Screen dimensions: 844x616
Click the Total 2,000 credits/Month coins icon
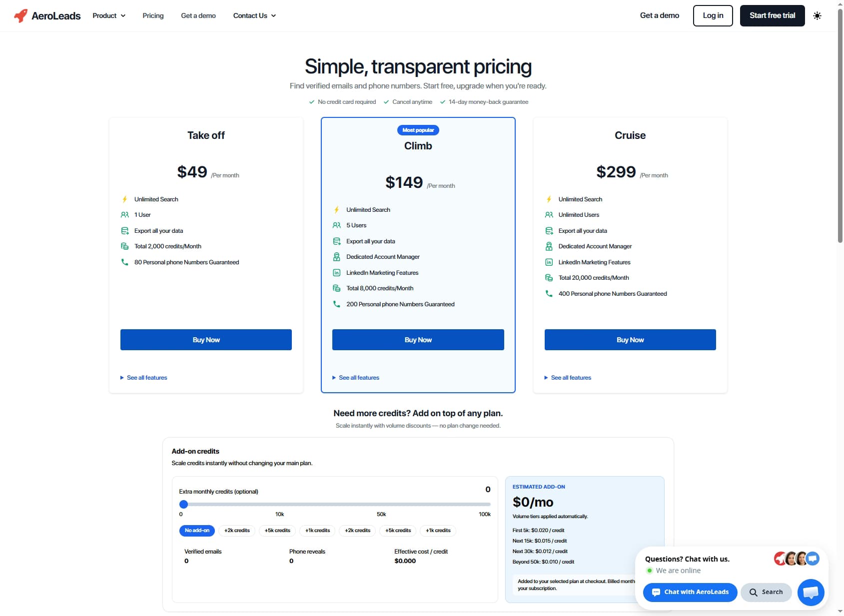pos(124,246)
